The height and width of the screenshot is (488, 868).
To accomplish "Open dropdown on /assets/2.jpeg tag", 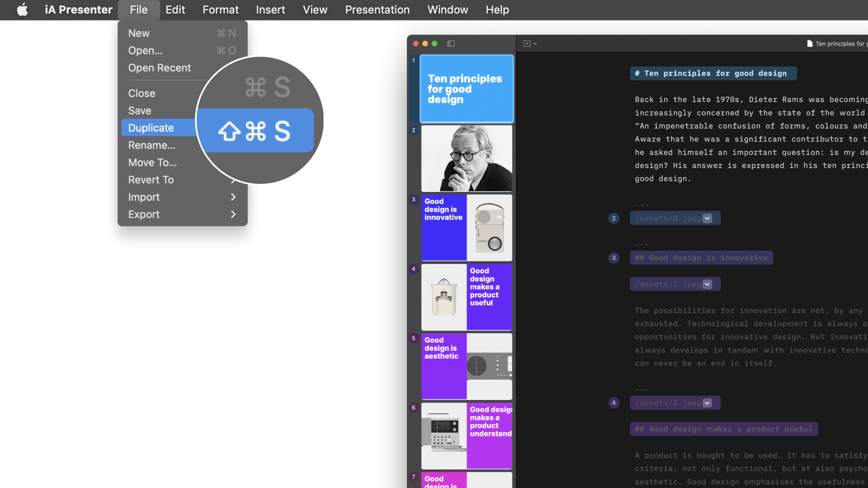I will coord(707,403).
